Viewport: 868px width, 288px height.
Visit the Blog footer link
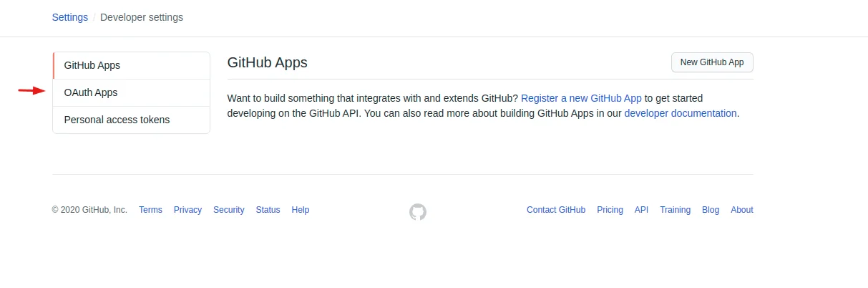click(x=711, y=210)
